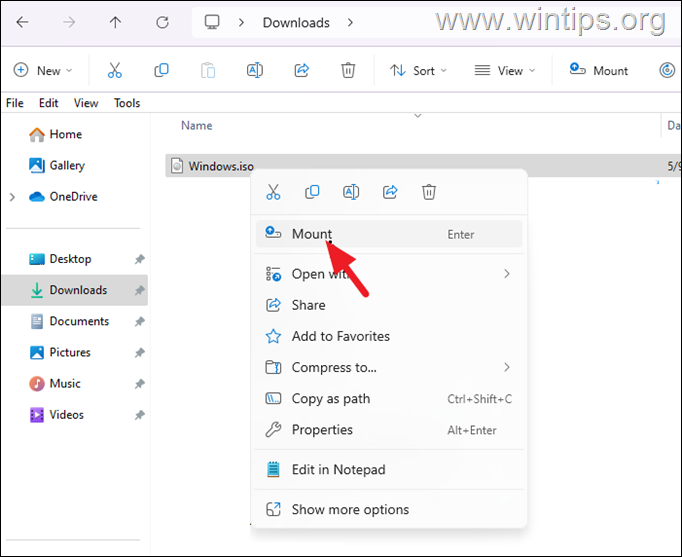Click the burn disc icon in toolbar

click(x=667, y=70)
